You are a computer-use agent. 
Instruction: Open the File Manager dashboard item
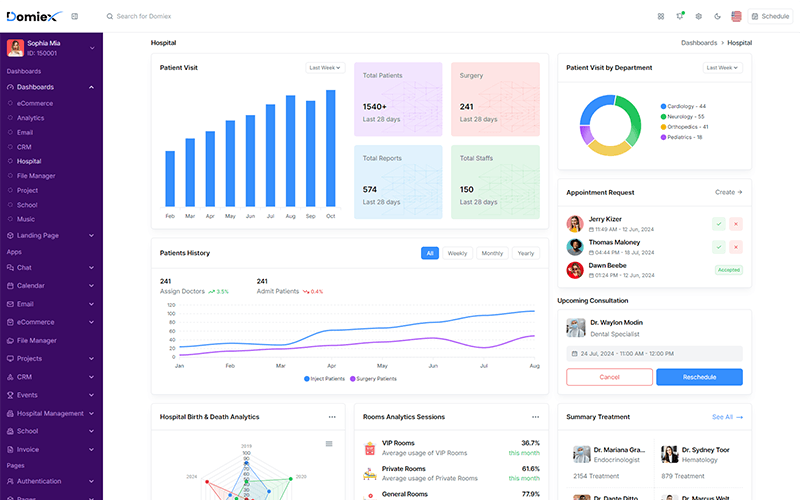pos(36,176)
